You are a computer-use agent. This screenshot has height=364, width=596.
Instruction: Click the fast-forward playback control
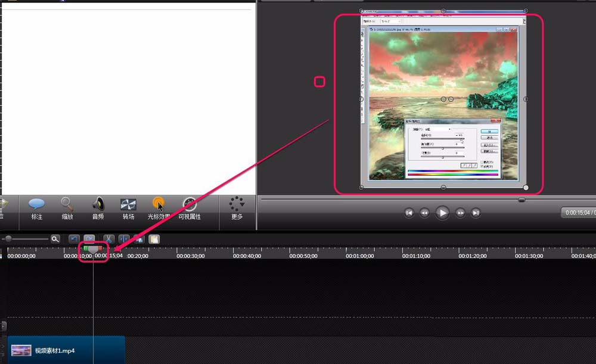click(459, 213)
